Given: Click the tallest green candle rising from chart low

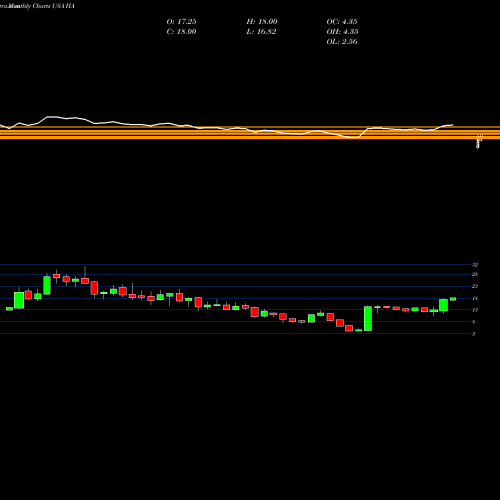Looking at the screenshot, I should (x=368, y=319).
